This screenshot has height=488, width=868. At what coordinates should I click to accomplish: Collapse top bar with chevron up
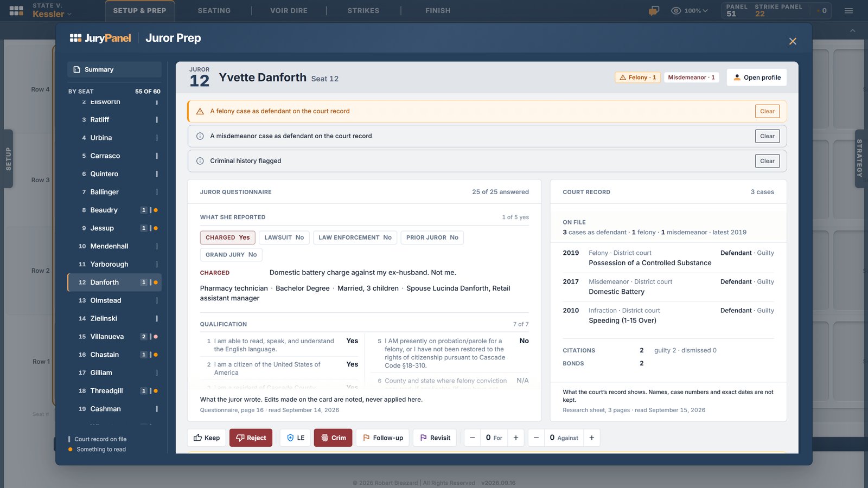pyautogui.click(x=853, y=31)
